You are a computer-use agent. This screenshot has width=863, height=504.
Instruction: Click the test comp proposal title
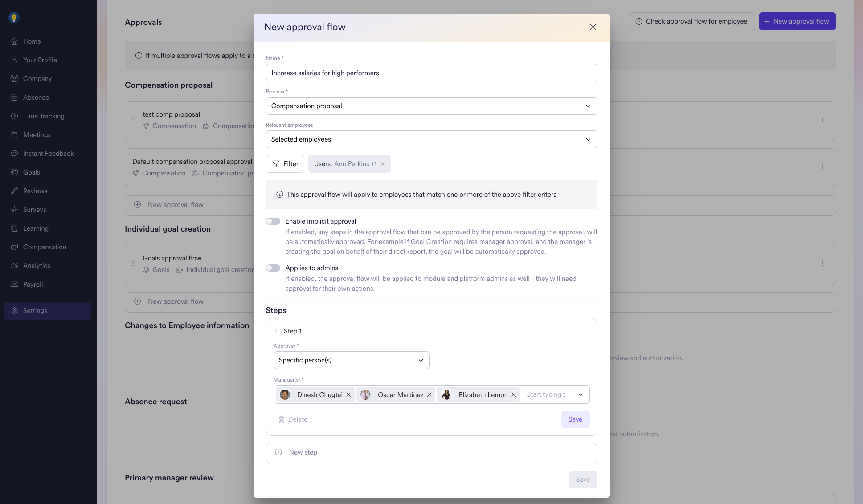pyautogui.click(x=172, y=114)
